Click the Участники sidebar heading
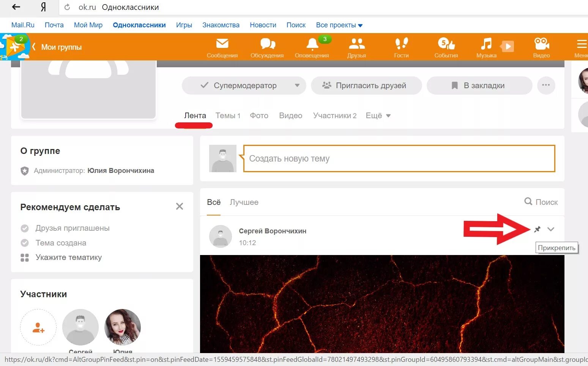Viewport: 588px width, 366px height. click(x=44, y=294)
